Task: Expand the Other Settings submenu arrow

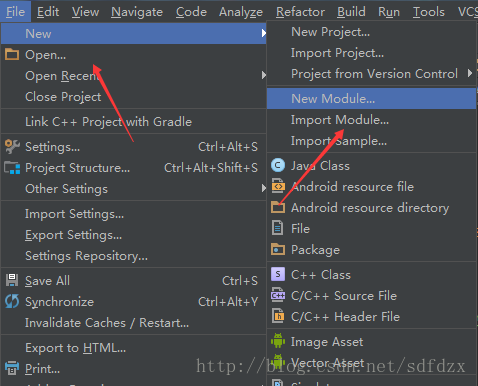Action: (264, 188)
